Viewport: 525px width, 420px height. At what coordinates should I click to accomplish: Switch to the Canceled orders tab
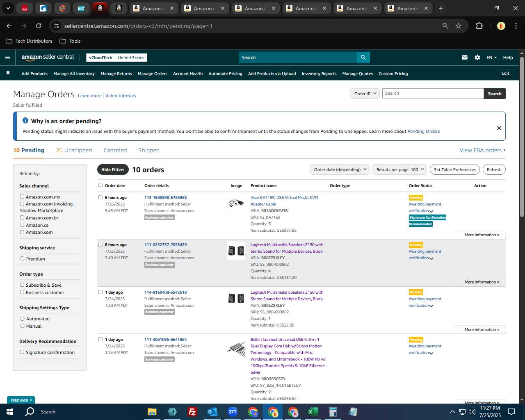tap(115, 150)
